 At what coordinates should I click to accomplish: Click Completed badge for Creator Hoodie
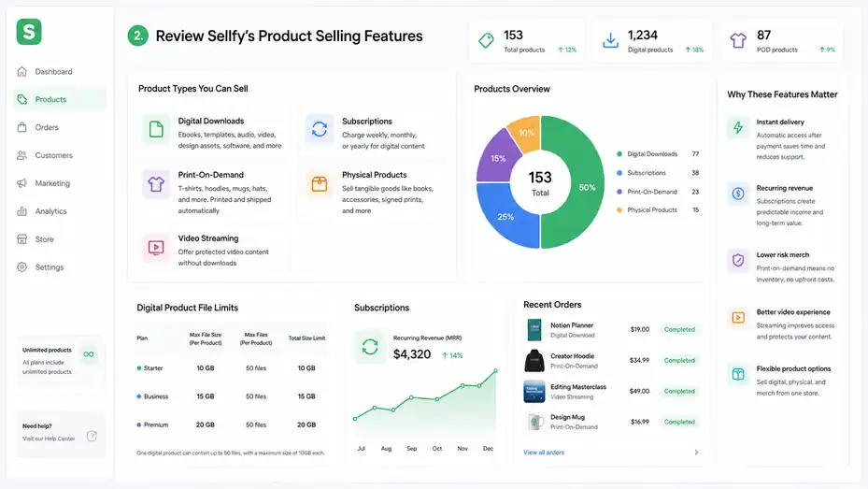(x=679, y=361)
